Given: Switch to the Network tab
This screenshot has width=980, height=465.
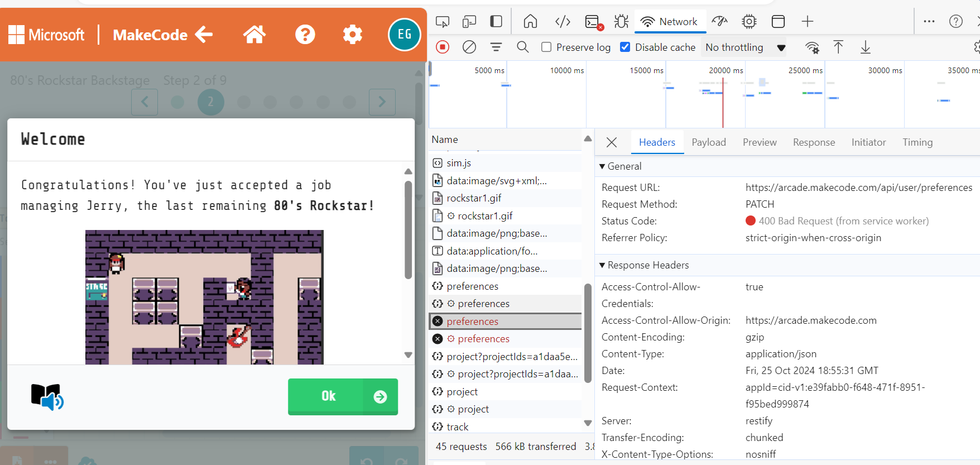Looking at the screenshot, I should pos(670,22).
